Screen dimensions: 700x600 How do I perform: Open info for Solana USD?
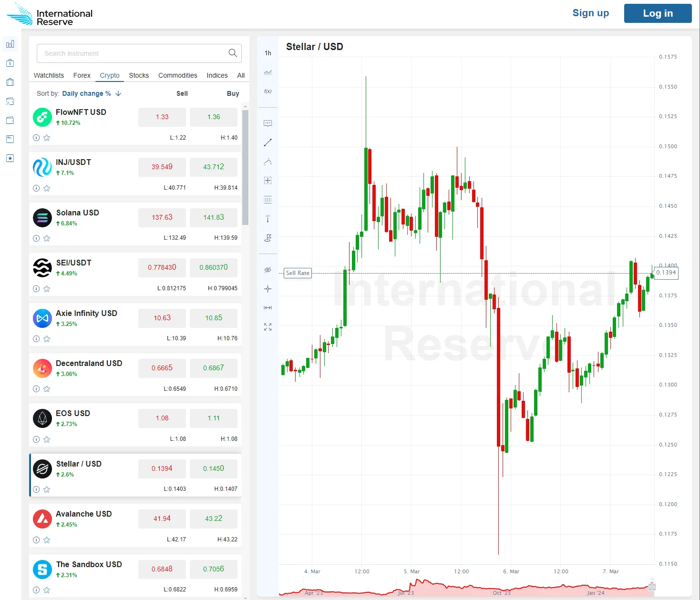tap(36, 238)
